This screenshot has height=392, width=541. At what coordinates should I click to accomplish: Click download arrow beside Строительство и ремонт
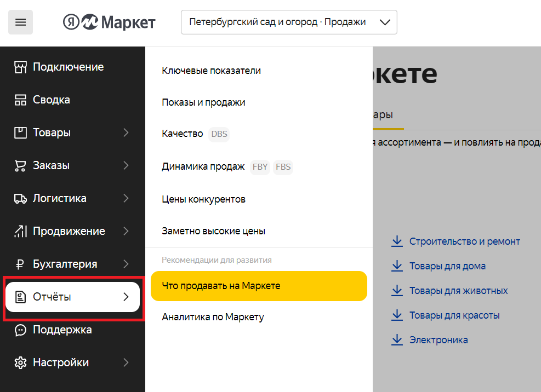[397, 241]
